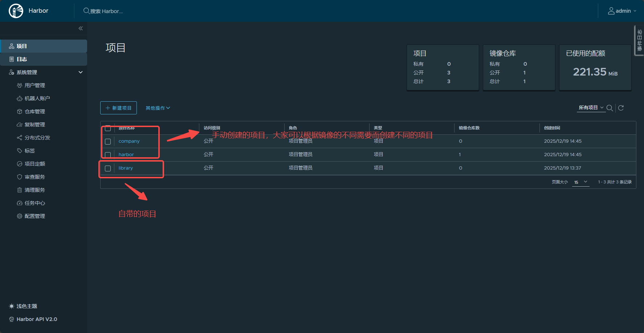Click the 仓库管理 box icon
Viewport: 644px width, 333px height.
(20, 111)
